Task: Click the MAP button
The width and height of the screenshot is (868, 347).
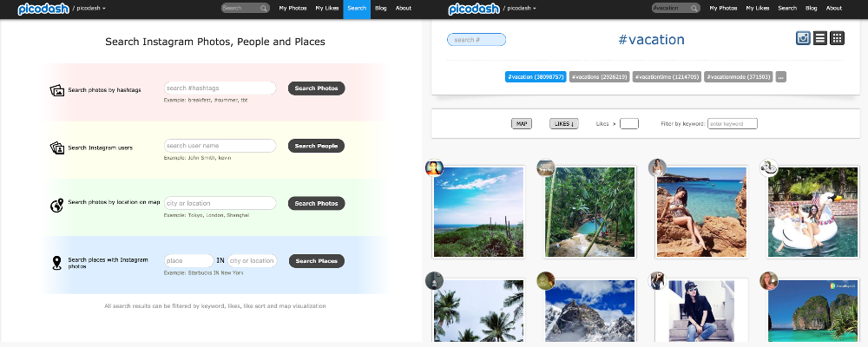Action: (522, 123)
